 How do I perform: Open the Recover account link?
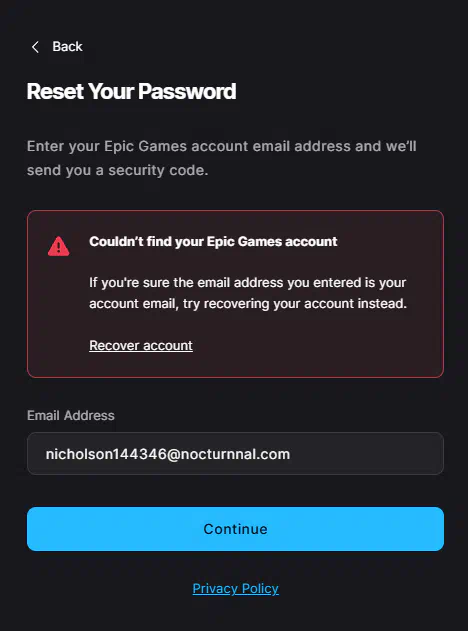click(x=141, y=345)
